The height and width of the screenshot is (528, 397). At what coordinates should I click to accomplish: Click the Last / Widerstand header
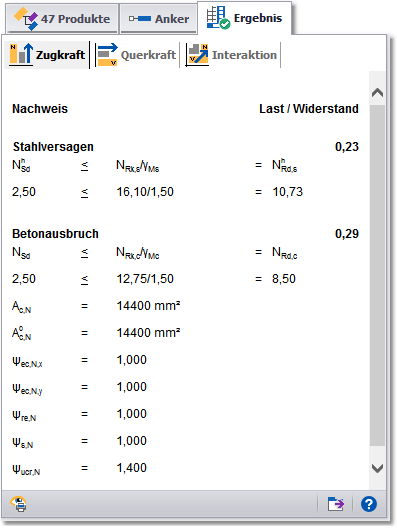[309, 109]
